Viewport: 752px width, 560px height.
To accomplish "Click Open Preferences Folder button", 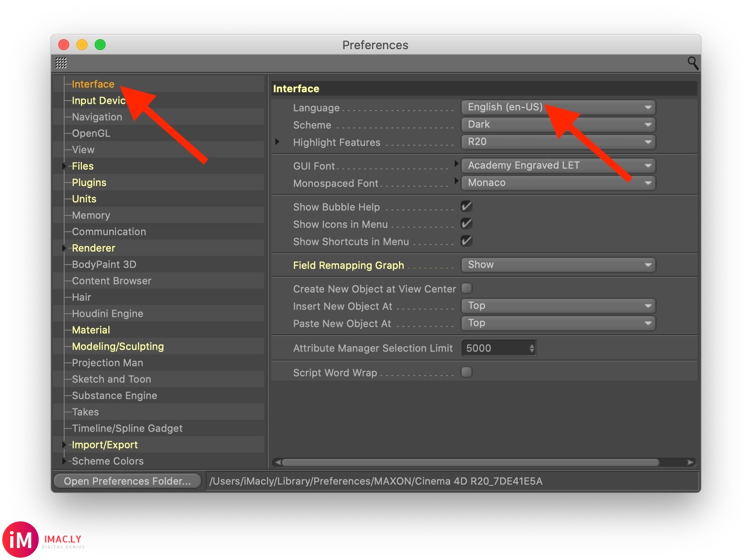I will point(127,481).
